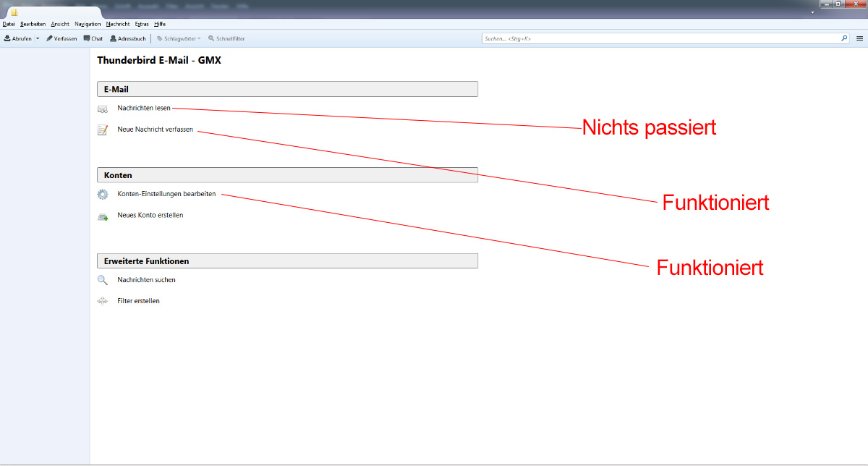Click the Nachrichten lesen inbox icon

[103, 109]
